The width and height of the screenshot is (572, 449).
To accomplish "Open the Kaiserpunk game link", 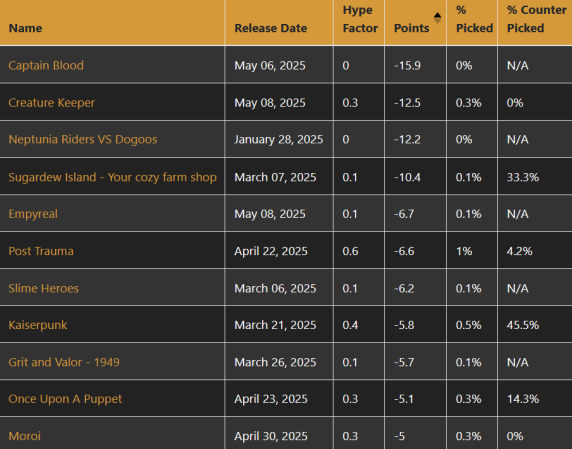I will [38, 325].
